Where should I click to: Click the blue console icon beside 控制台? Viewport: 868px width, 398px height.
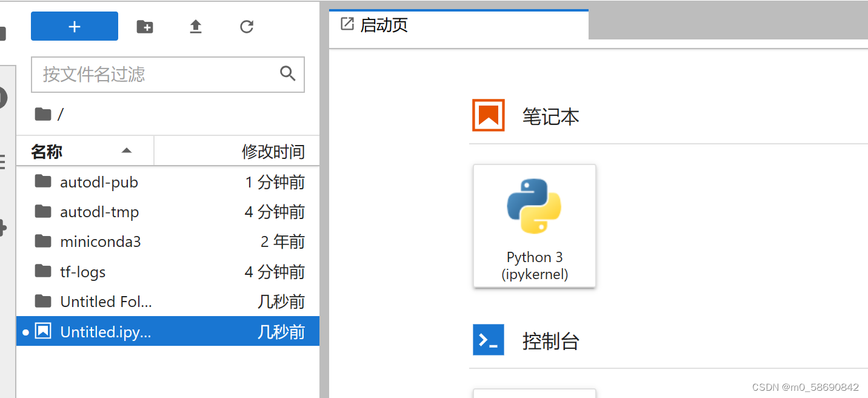click(488, 340)
